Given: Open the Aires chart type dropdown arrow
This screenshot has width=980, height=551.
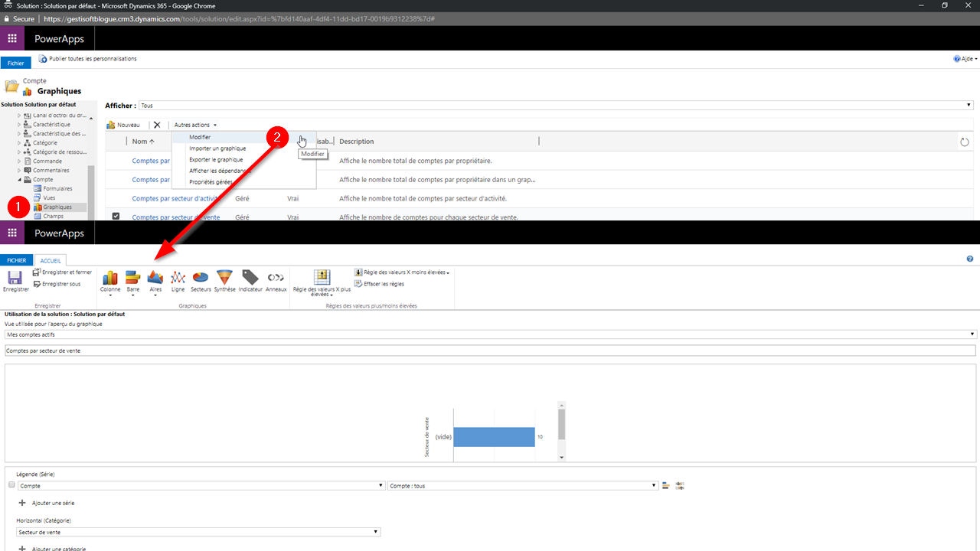Looking at the screenshot, I should click(155, 295).
